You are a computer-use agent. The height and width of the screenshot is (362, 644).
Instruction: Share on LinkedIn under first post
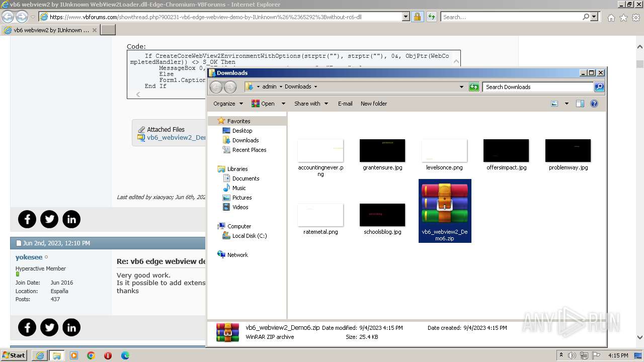pyautogui.click(x=71, y=219)
